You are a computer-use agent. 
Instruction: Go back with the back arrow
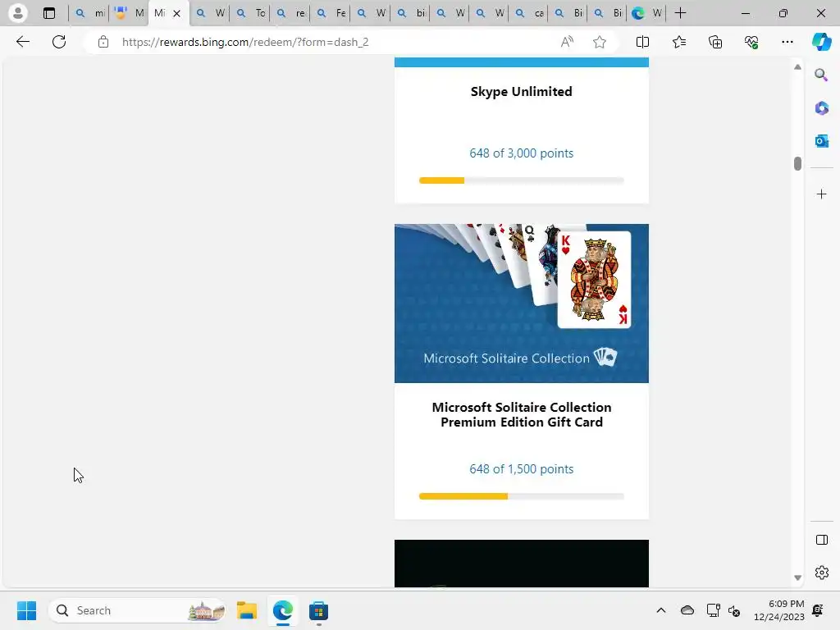pyautogui.click(x=22, y=42)
